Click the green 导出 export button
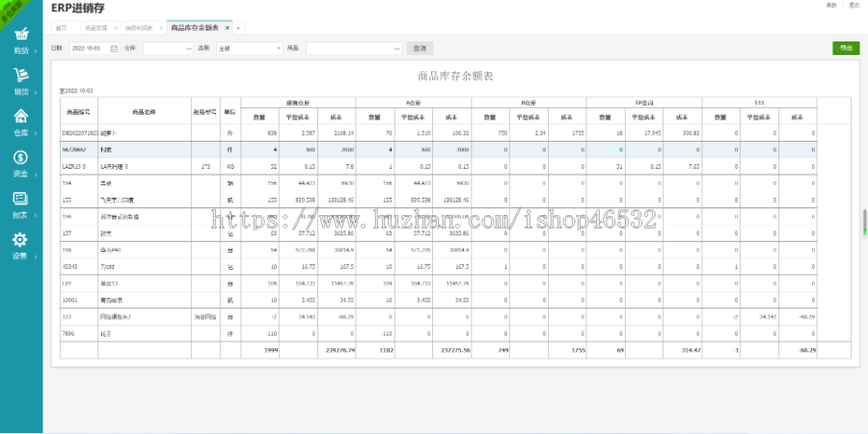The width and height of the screenshot is (868, 434). click(x=845, y=47)
